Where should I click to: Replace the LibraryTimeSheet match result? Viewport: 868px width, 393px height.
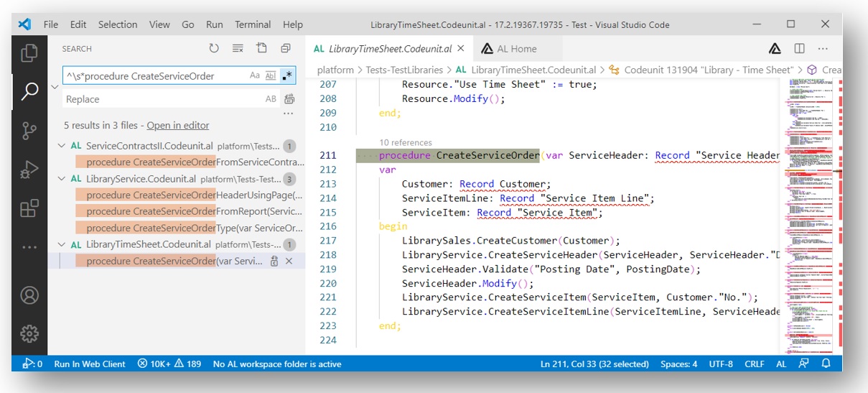pos(274,262)
